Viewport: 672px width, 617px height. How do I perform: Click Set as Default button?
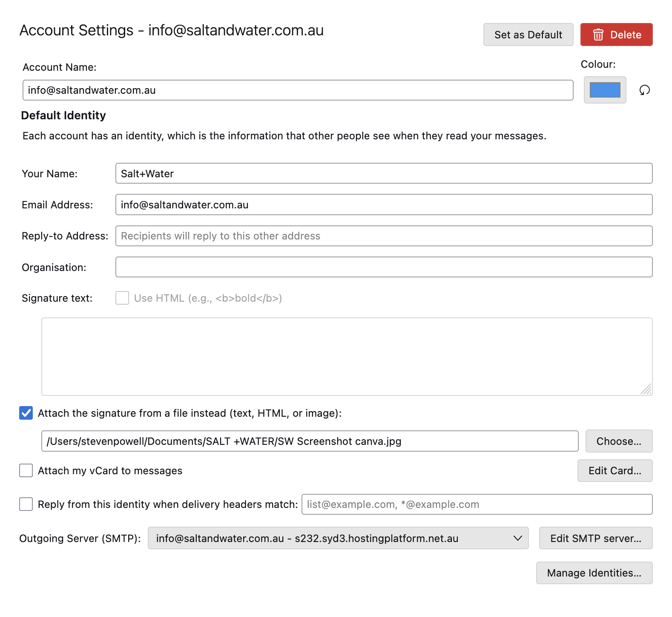pos(528,35)
